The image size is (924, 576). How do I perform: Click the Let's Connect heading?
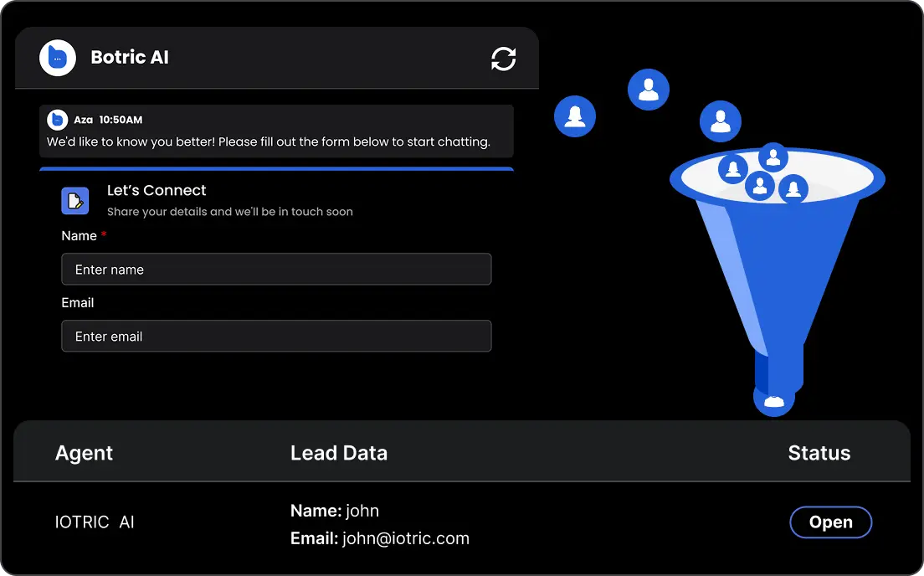tap(157, 190)
